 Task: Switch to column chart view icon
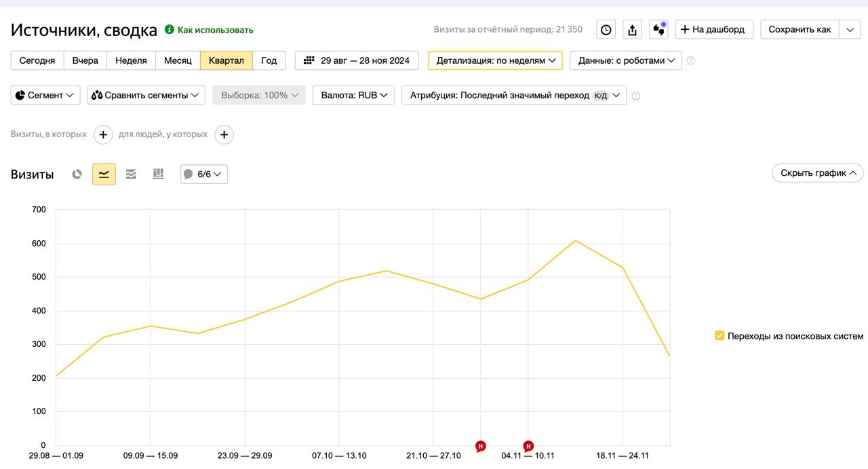click(x=158, y=174)
